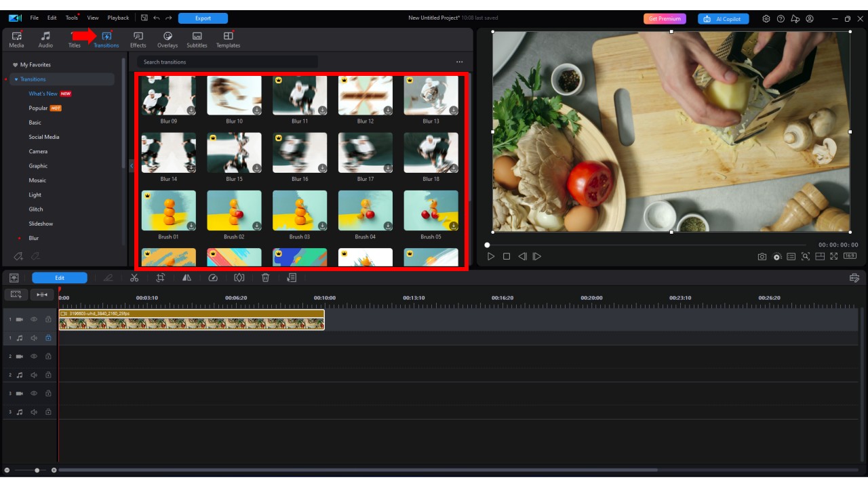Open the help question mark icon
Screen dimensions: 868x488
tap(781, 19)
